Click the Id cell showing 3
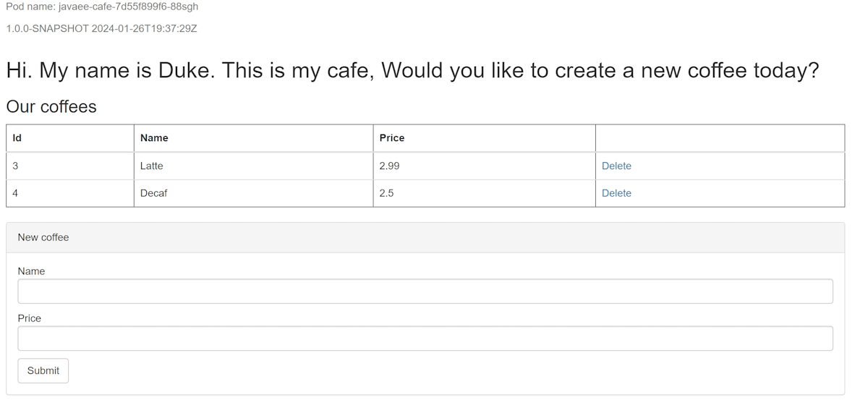This screenshot has width=868, height=408. tap(15, 166)
